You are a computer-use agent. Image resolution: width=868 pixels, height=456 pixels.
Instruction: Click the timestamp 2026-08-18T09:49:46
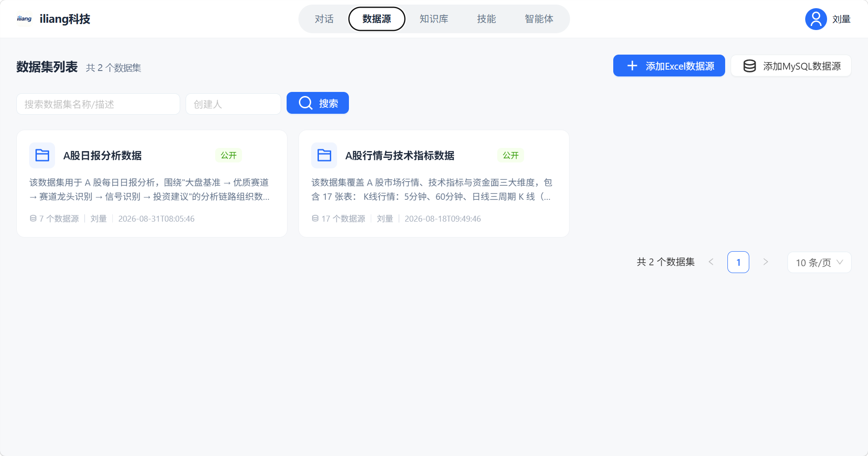pos(443,219)
